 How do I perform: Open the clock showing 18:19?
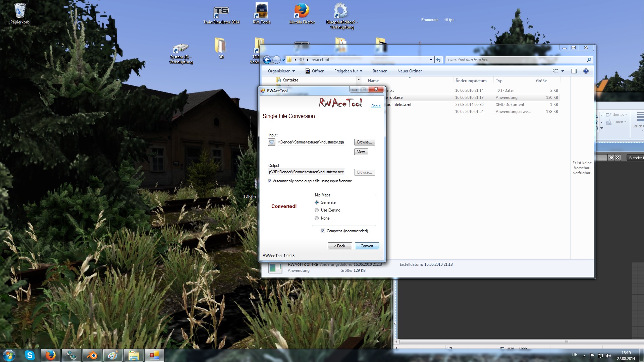[626, 356]
